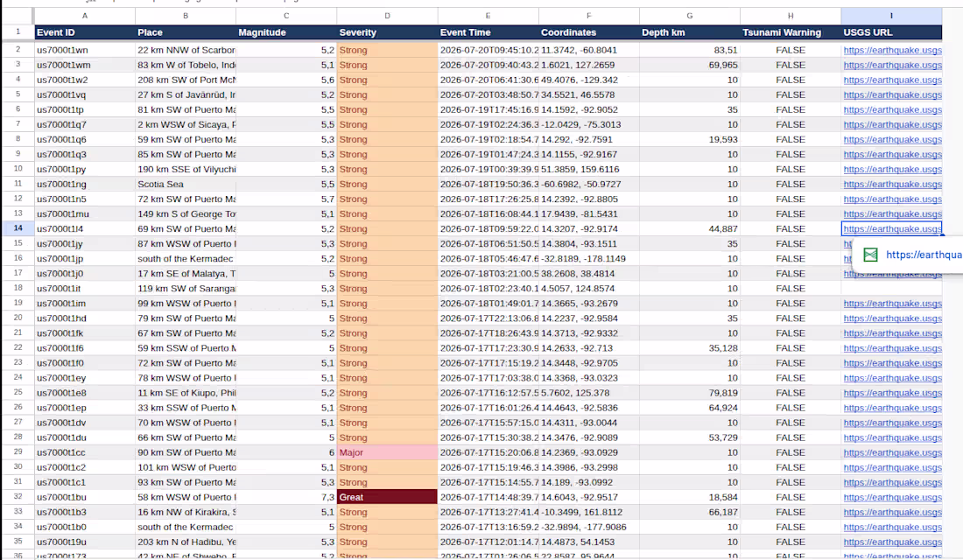Screen dimensions: 963x560
Task: Select the pink Major severity cell
Action: pyautogui.click(x=387, y=452)
